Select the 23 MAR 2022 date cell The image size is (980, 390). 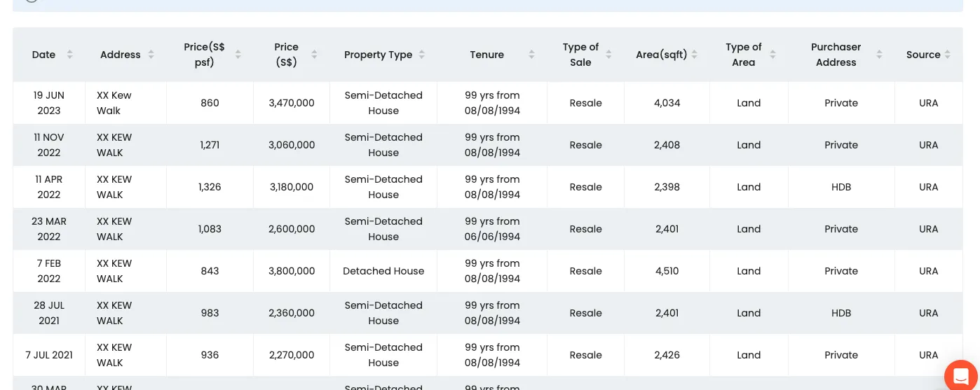click(x=49, y=229)
